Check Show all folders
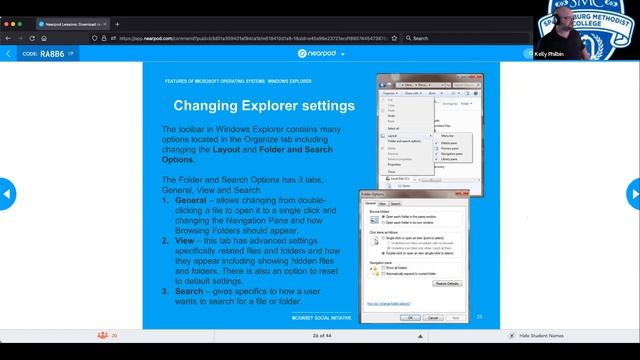Screen dimensions: 640x360 pos(394,268)
